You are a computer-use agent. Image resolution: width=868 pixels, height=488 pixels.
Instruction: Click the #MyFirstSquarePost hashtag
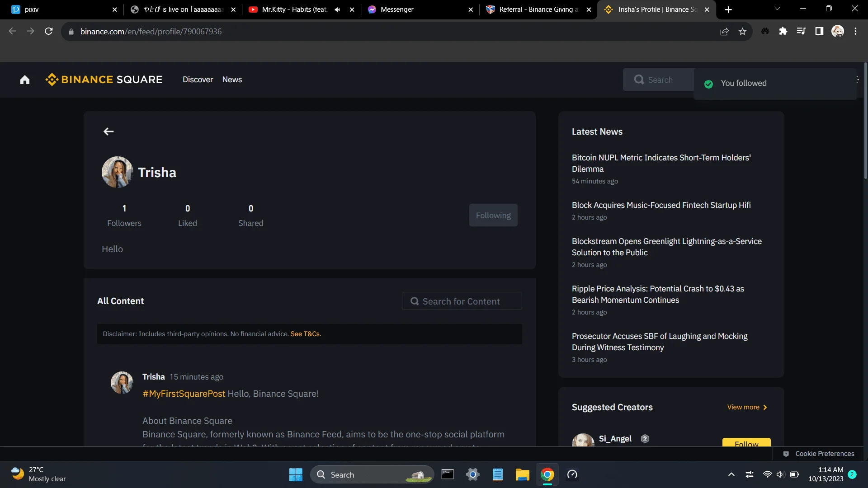[184, 394]
